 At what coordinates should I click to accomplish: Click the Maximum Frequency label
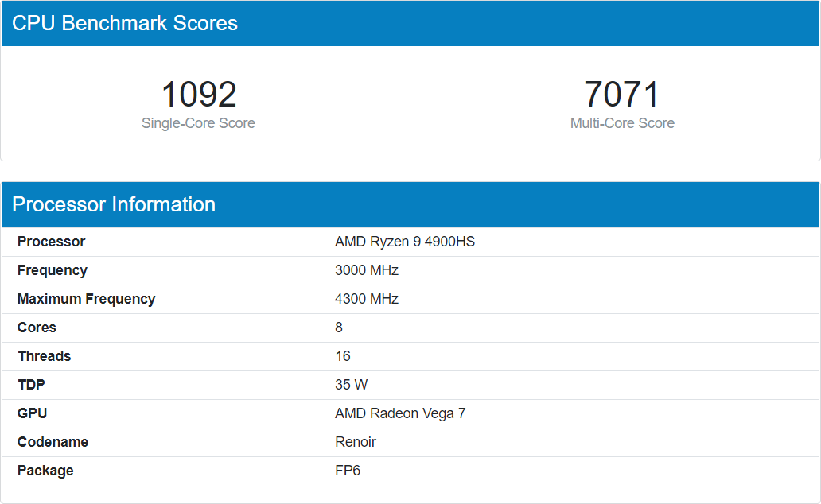[87, 299]
